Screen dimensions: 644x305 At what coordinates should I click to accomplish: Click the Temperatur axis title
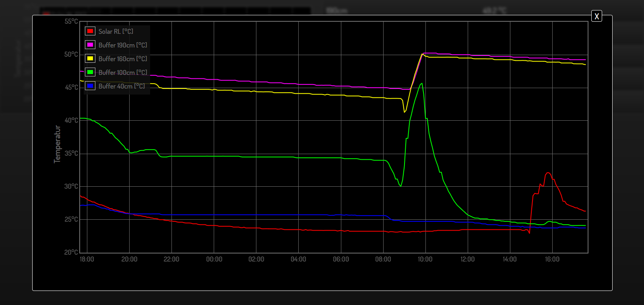[x=57, y=144]
